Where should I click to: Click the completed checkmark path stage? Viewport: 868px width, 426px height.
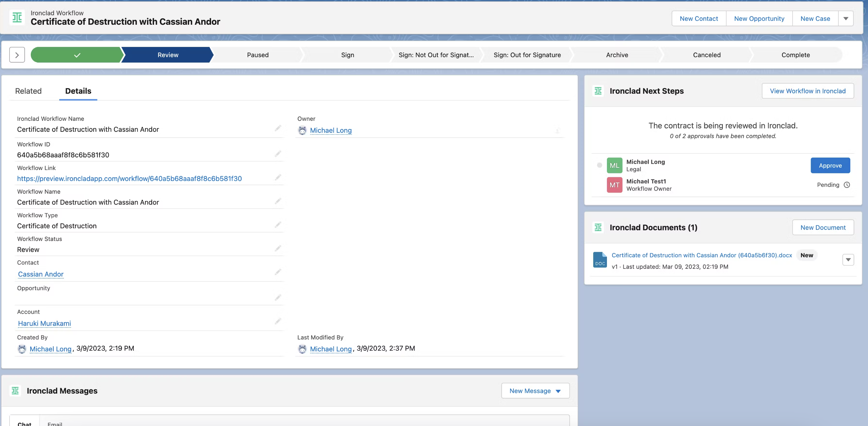coord(77,55)
